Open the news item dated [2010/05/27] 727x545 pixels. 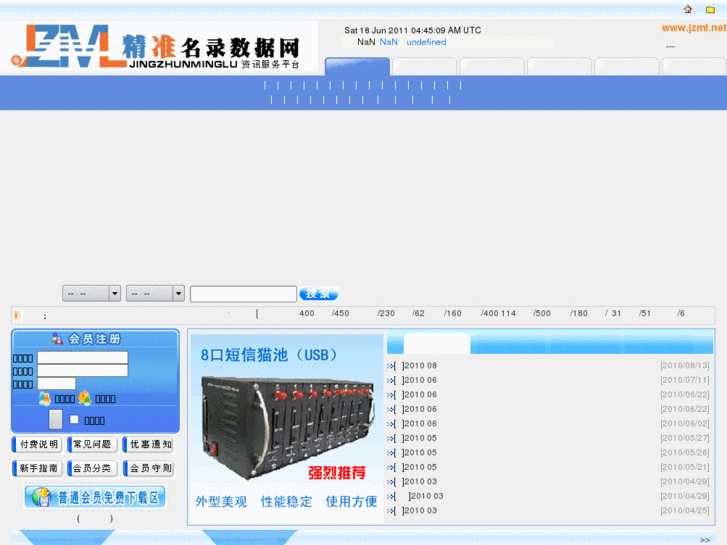548,438
